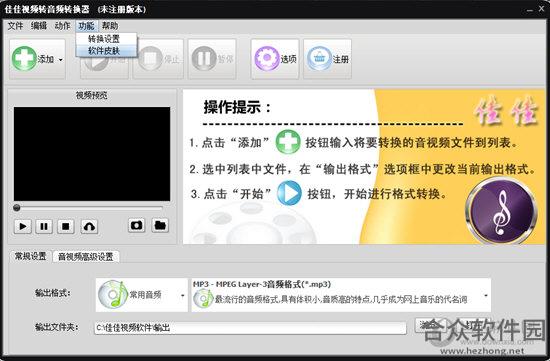This screenshot has height=361, width=550.
Task: Click the Function (功能) menu
Action: 86,26
